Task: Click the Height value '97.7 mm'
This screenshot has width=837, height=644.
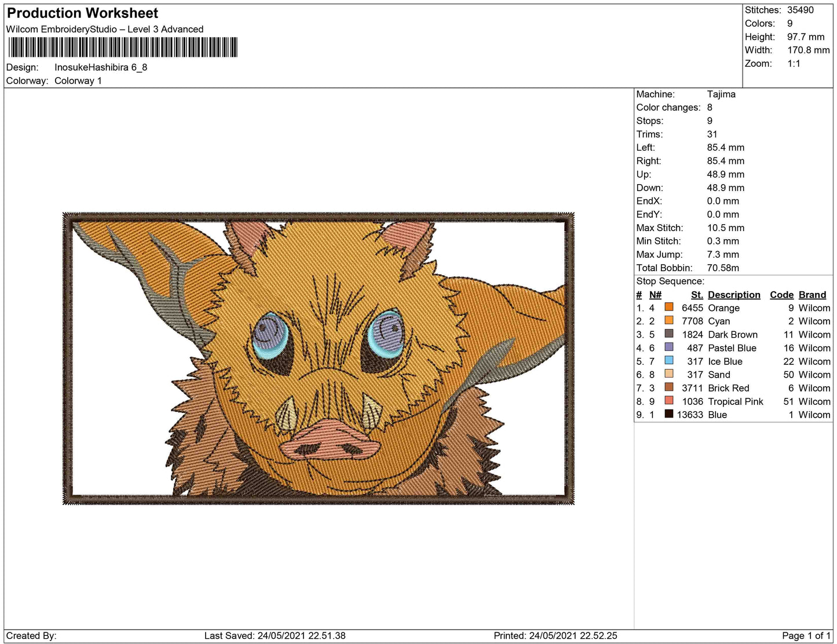Action: (806, 36)
